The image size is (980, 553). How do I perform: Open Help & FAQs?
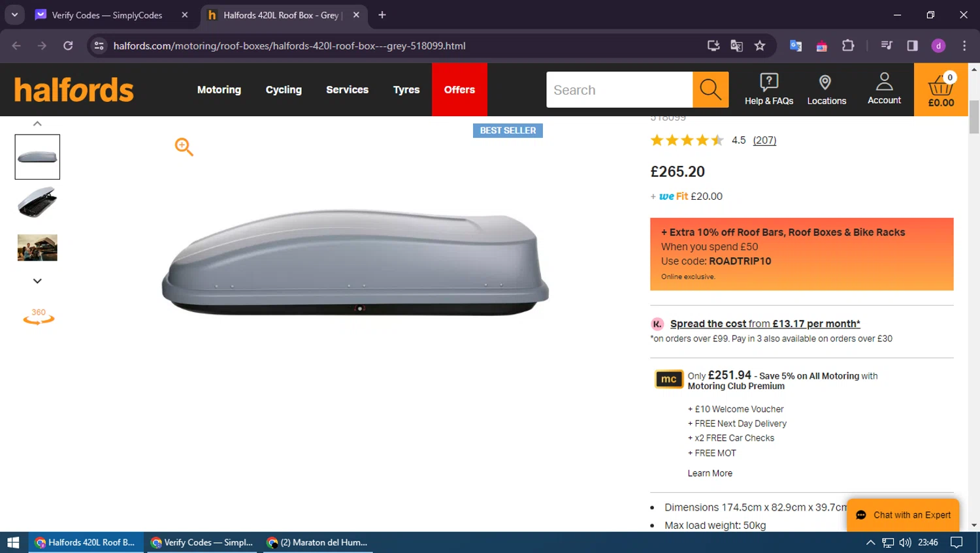click(769, 89)
